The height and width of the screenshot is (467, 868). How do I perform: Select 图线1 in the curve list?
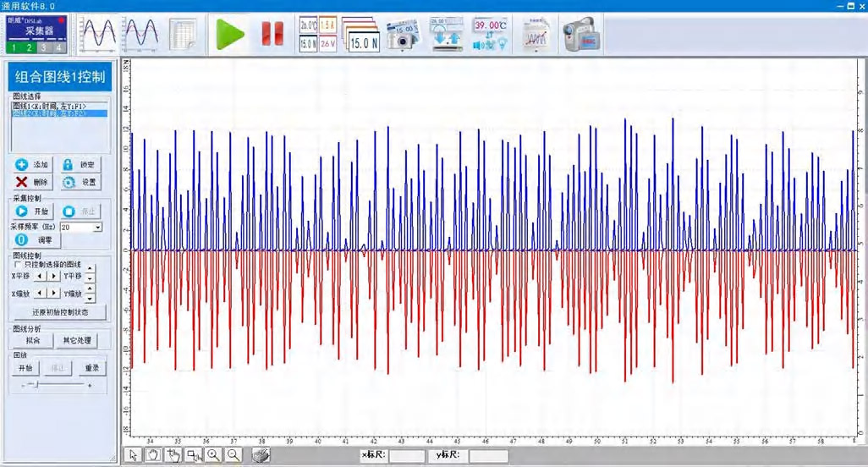point(49,105)
